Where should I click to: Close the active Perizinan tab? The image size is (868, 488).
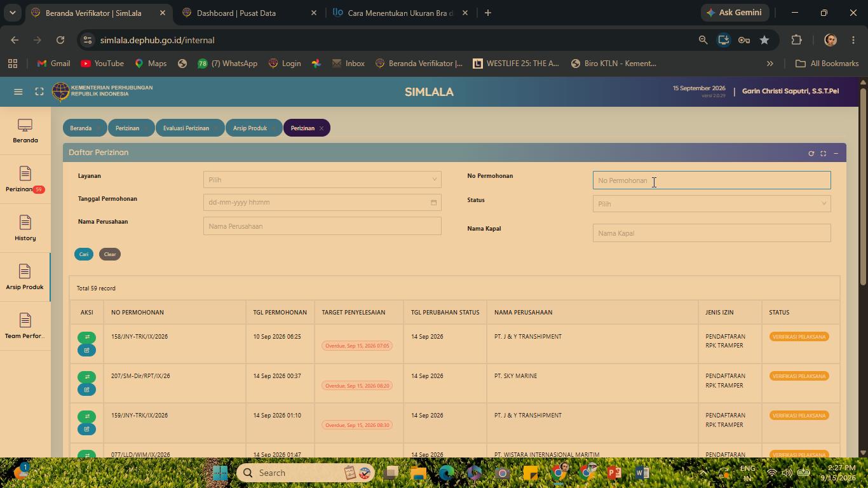pos(322,128)
